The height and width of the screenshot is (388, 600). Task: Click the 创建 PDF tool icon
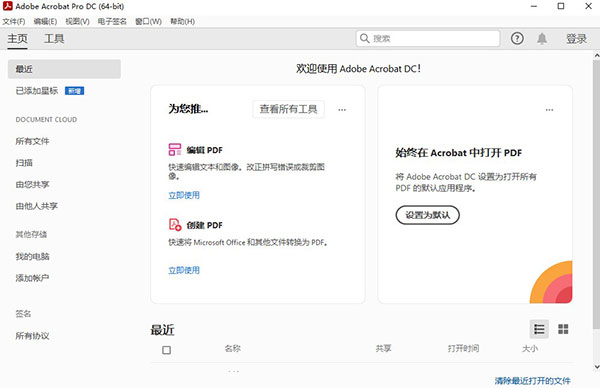pyautogui.click(x=175, y=225)
